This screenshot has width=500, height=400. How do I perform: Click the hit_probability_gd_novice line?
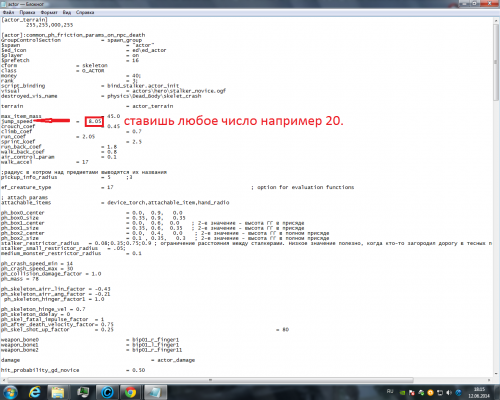[x=73, y=370]
